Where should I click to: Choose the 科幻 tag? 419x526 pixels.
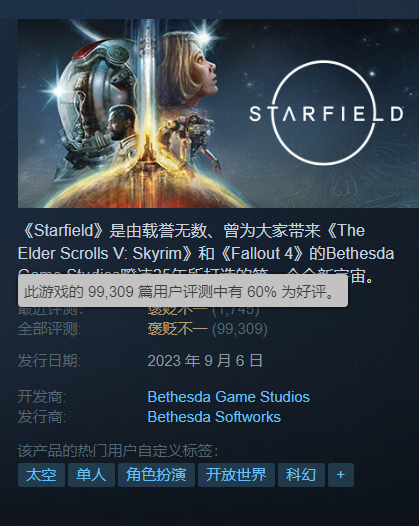click(x=301, y=475)
